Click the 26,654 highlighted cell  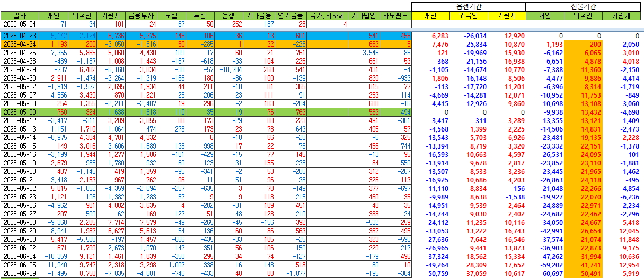tap(583, 231)
